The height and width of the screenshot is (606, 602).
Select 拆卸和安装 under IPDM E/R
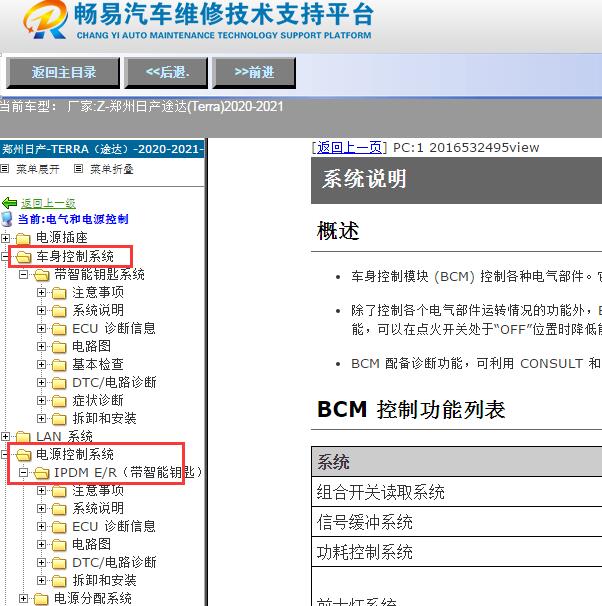point(104,580)
